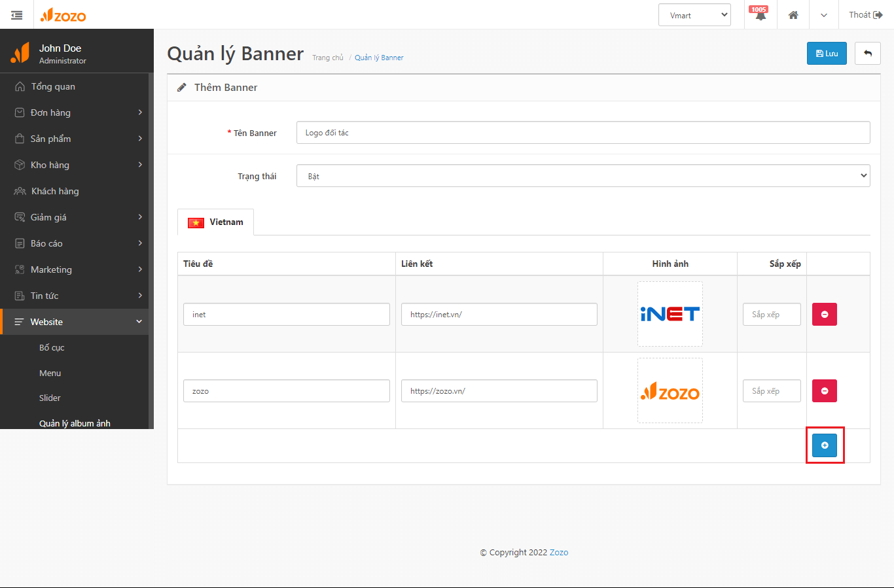The width and height of the screenshot is (894, 588).
Task: Edit the inet title field
Action: pyautogui.click(x=287, y=315)
